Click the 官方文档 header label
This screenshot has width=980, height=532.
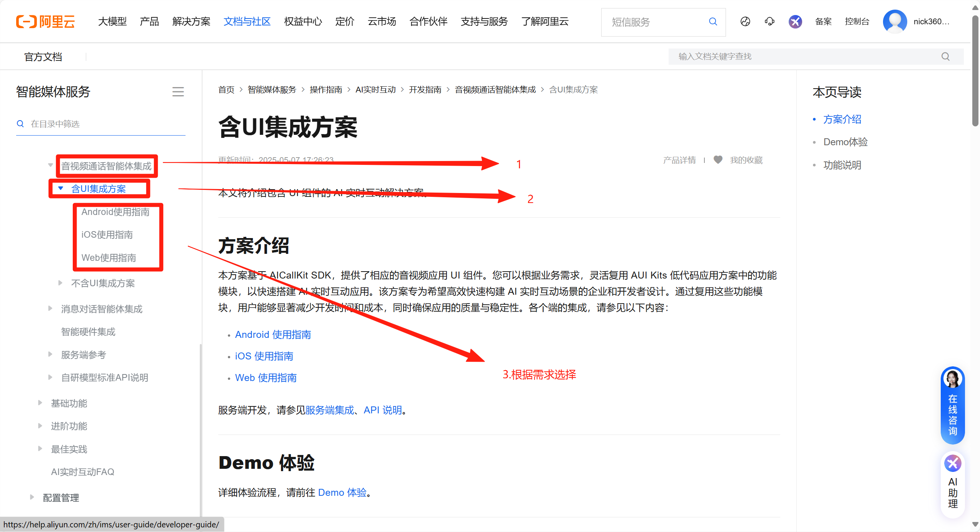click(43, 57)
